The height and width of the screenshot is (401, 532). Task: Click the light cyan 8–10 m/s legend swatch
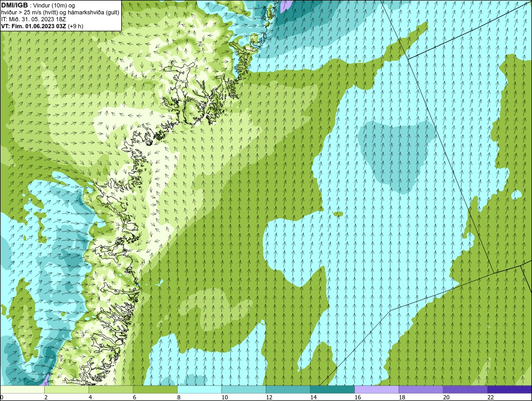tap(199, 389)
